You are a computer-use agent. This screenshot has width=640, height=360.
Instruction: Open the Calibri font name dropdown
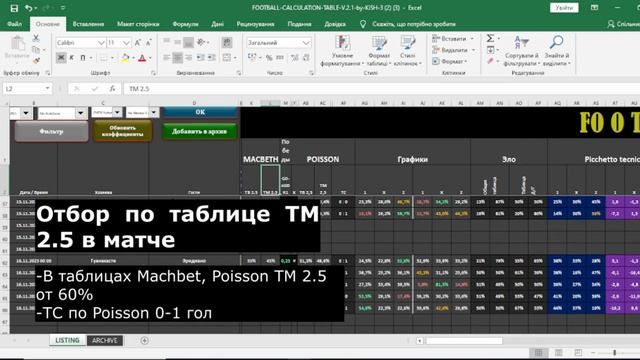click(x=101, y=42)
